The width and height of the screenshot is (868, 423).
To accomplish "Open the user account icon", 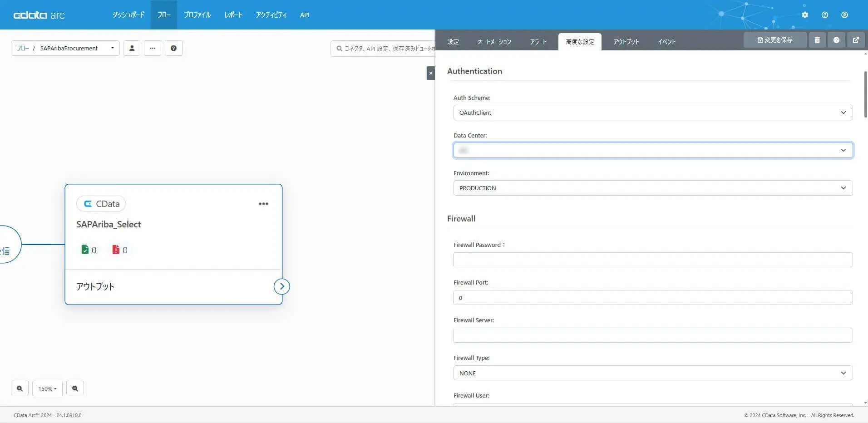I will point(844,15).
